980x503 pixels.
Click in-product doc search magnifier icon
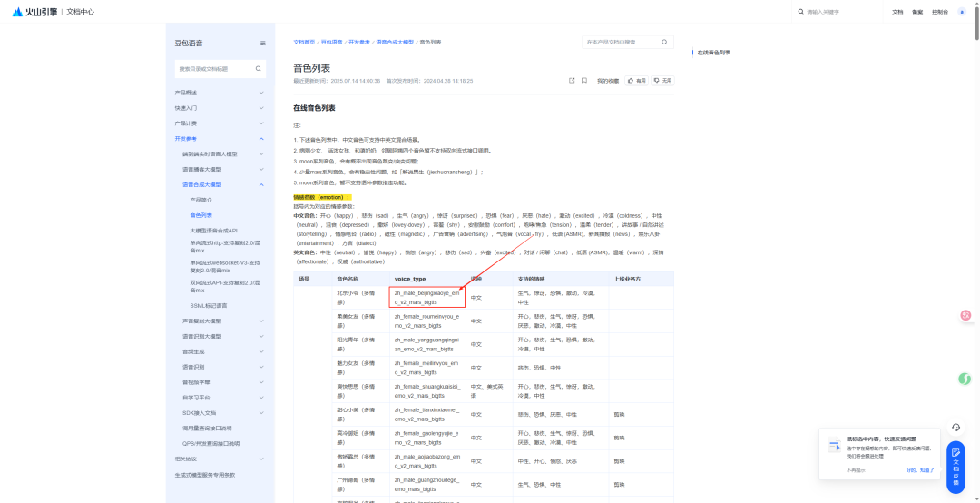click(x=664, y=42)
